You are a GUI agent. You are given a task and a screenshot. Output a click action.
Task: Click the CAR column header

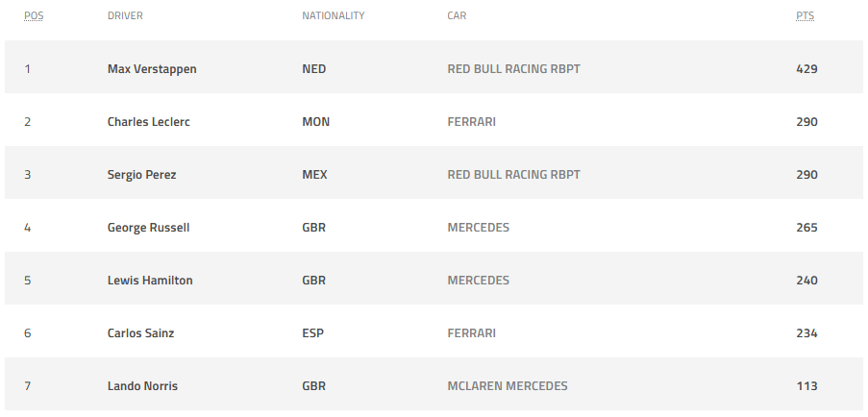(457, 16)
